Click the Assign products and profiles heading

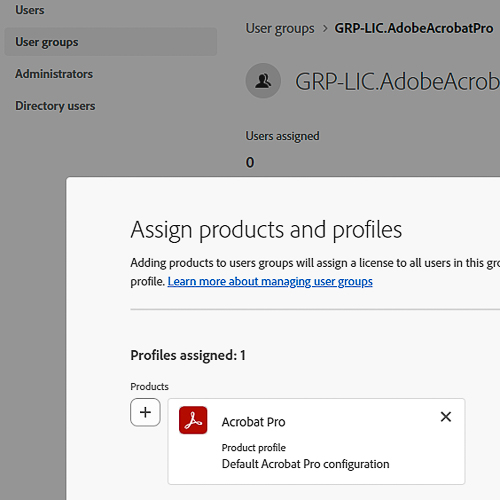(266, 230)
